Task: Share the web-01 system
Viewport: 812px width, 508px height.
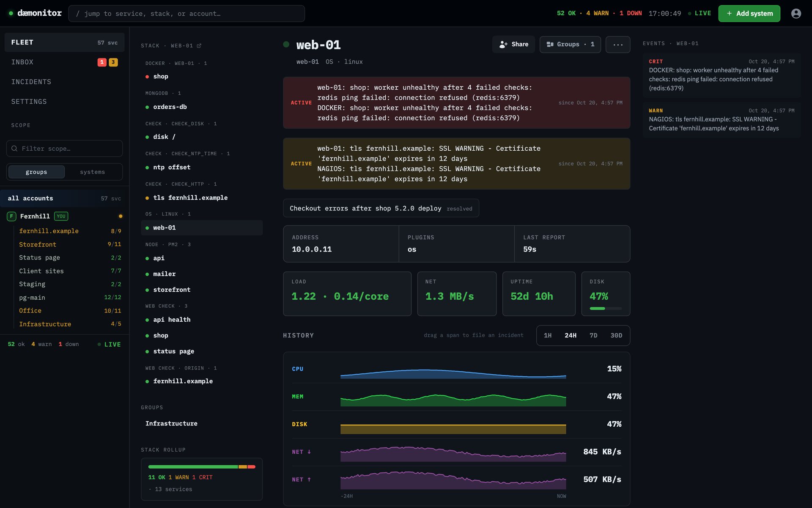Action: pos(513,44)
